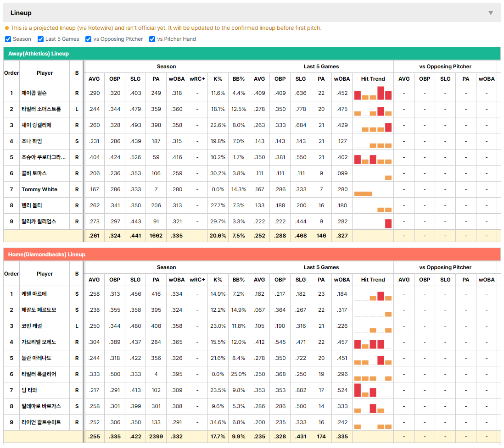Toggle the vs Pitcher Hand checkbox
The image size is (504, 448).
[x=152, y=39]
